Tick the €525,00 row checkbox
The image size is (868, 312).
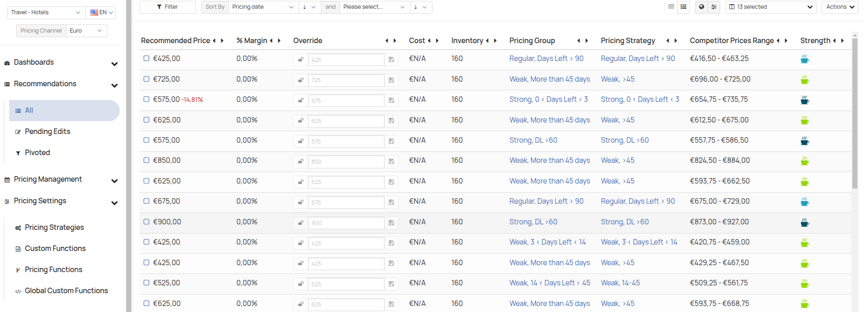(x=146, y=283)
